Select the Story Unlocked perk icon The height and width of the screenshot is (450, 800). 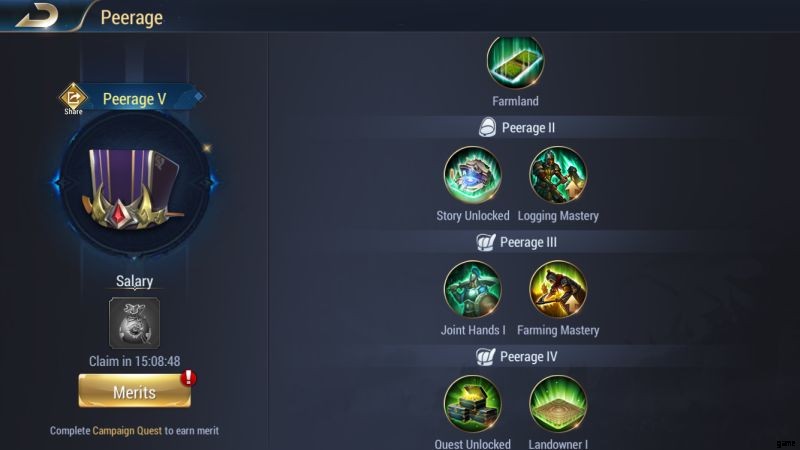coord(472,175)
